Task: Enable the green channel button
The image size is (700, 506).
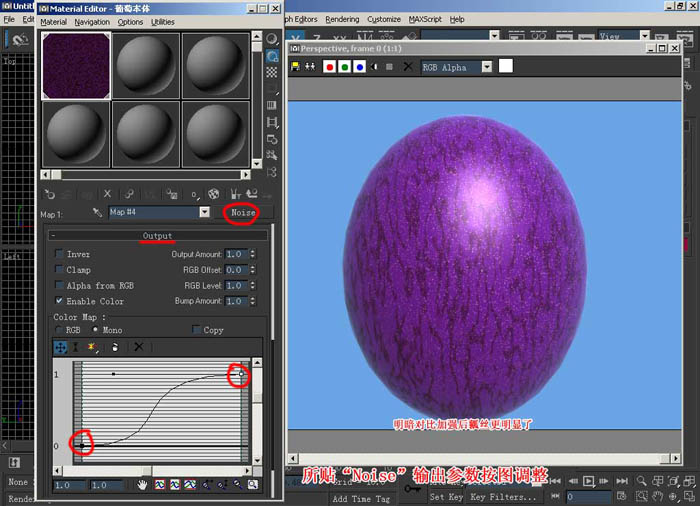Action: pos(345,67)
